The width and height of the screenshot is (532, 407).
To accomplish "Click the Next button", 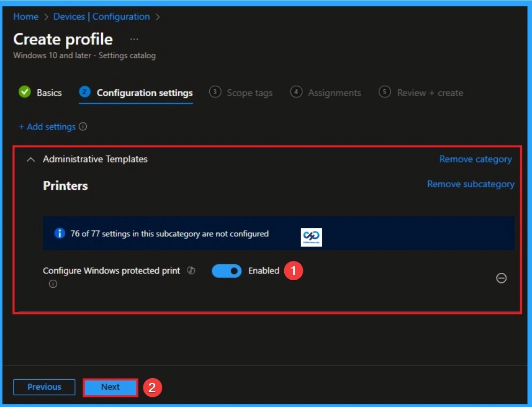I will [110, 387].
